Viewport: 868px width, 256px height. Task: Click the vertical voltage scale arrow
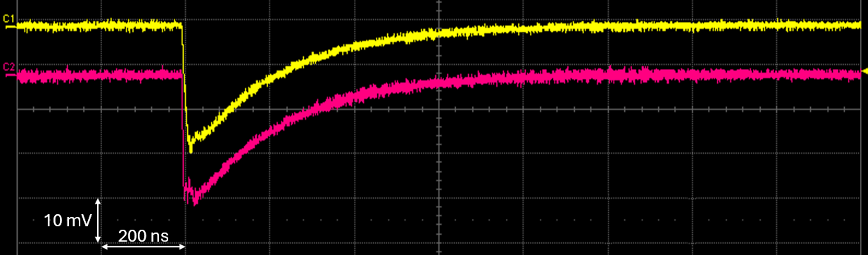click(98, 221)
